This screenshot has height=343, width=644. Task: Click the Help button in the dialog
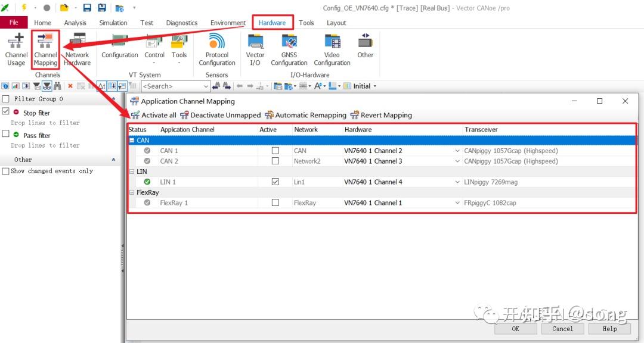point(609,329)
